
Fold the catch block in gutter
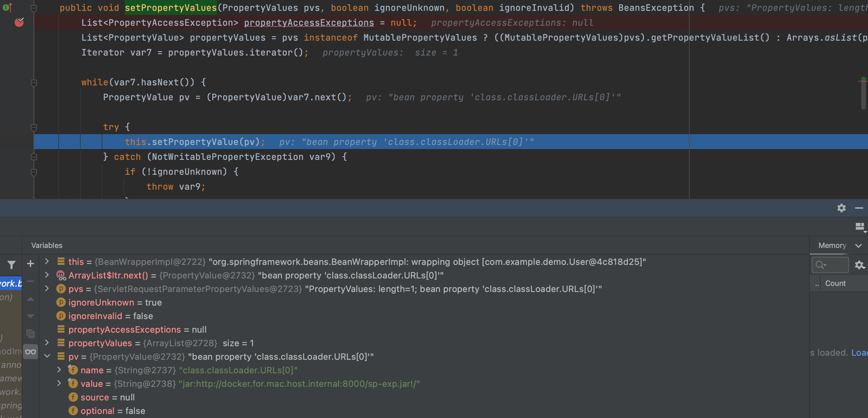34,157
